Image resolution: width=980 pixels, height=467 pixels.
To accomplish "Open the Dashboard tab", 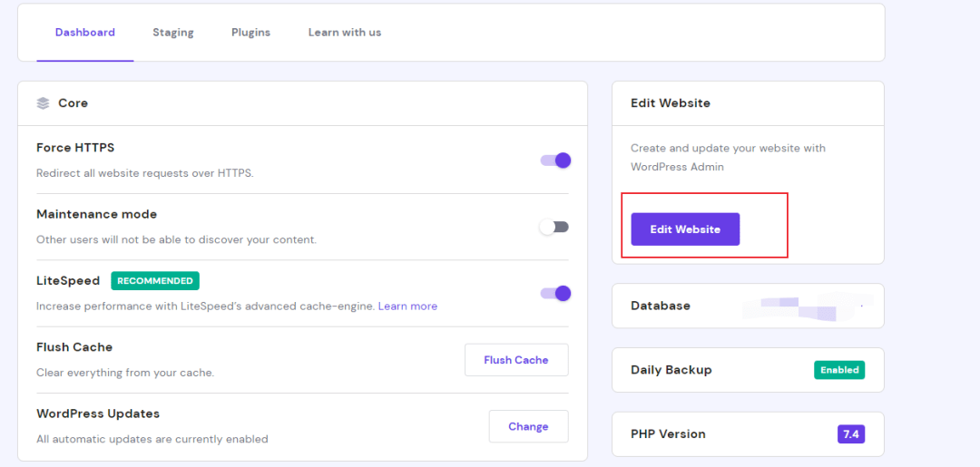I will pos(85,33).
